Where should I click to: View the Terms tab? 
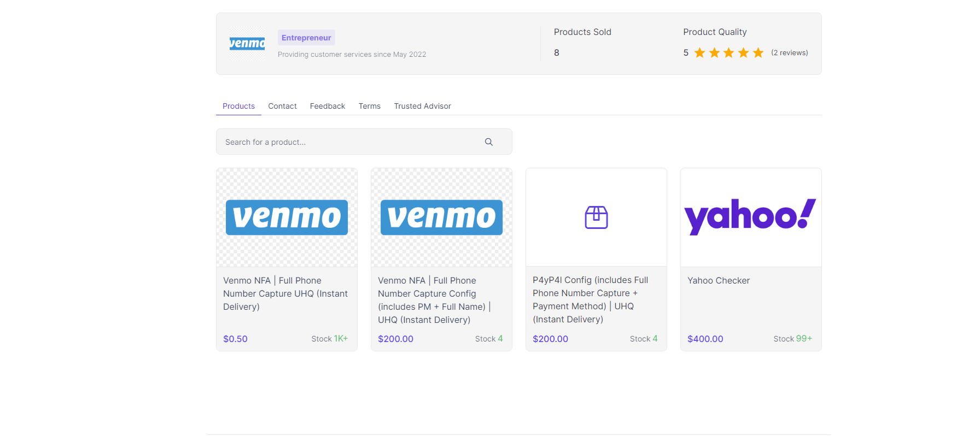coord(370,106)
